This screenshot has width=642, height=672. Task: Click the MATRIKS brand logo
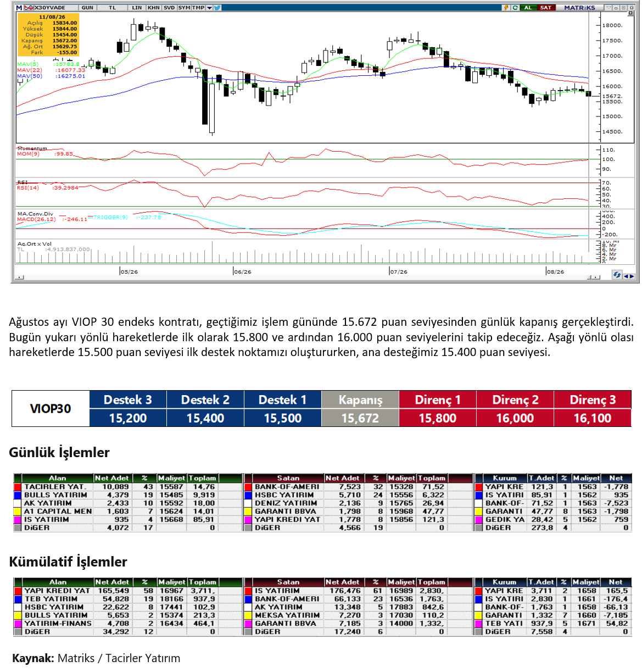pos(579,8)
